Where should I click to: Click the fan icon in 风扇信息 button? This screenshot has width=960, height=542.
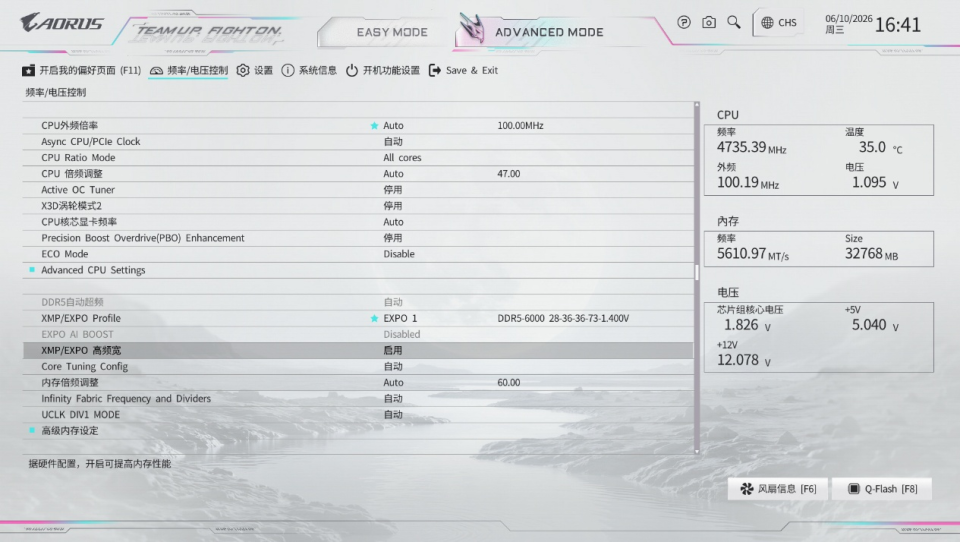(747, 489)
